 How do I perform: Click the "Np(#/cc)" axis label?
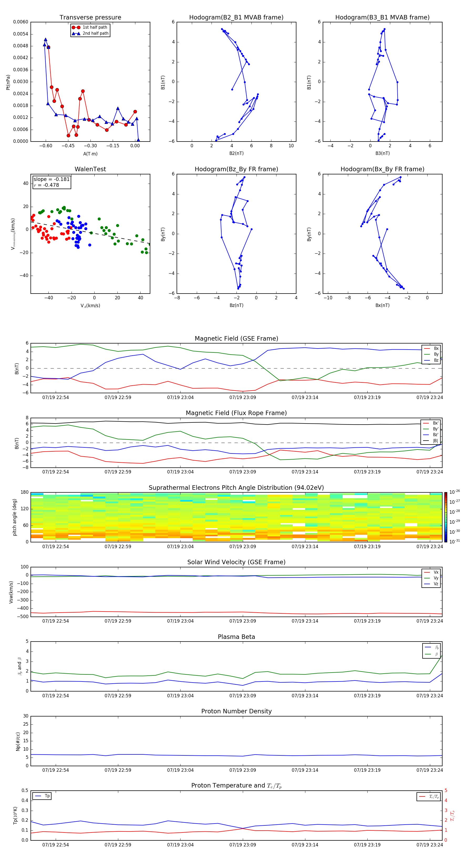[x=18, y=741]
